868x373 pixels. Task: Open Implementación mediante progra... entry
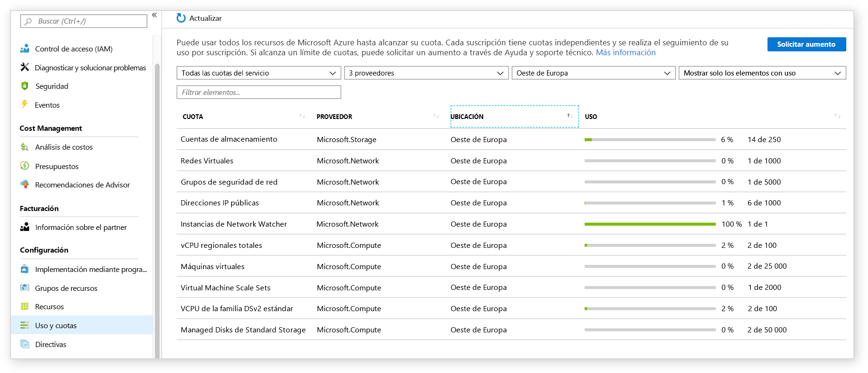tap(91, 269)
